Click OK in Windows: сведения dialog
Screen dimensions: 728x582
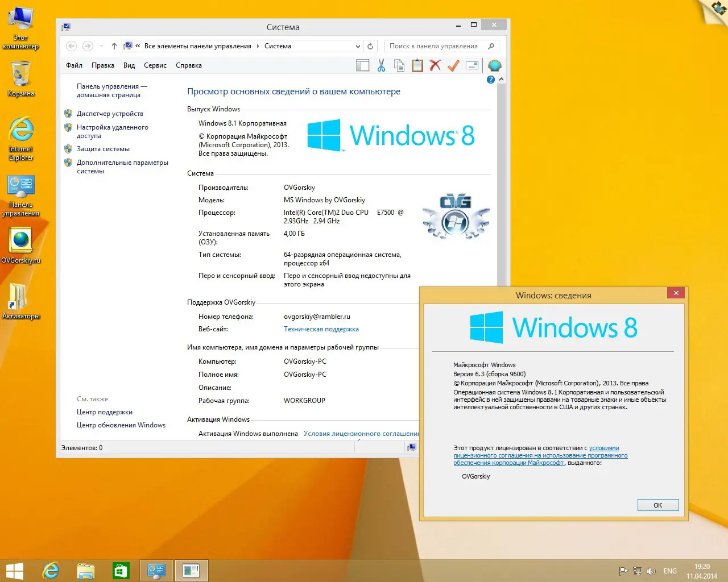tap(658, 505)
